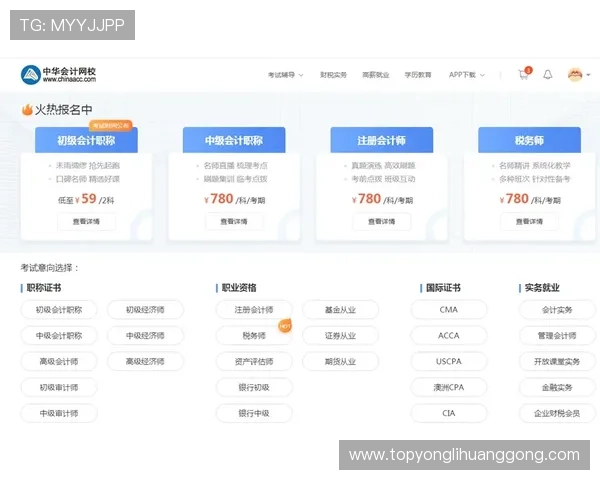Viewport: 600px width, 480px height.
Task: Open the shopping cart icon
Action: [523, 75]
